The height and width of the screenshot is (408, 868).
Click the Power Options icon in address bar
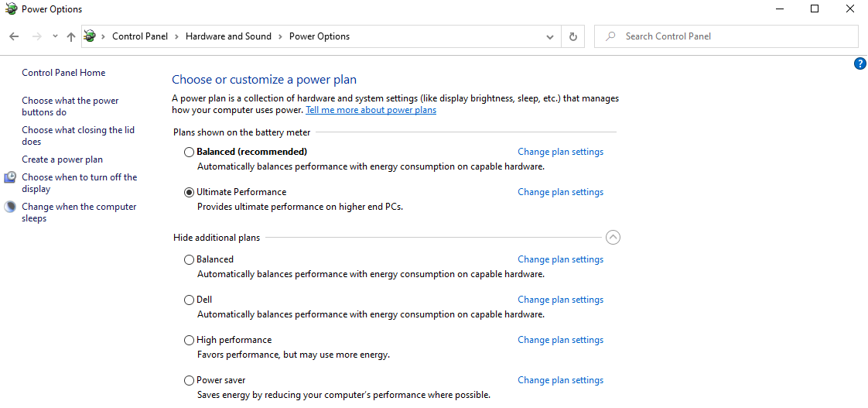[90, 36]
